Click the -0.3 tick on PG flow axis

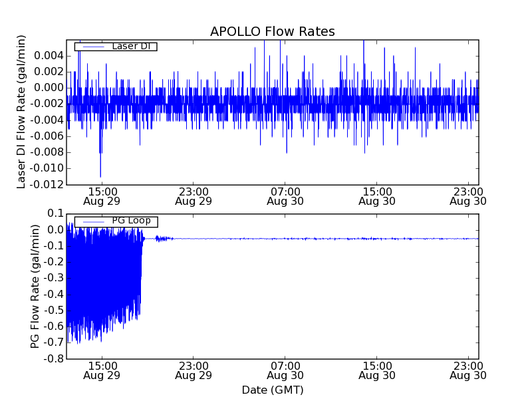tap(54, 278)
